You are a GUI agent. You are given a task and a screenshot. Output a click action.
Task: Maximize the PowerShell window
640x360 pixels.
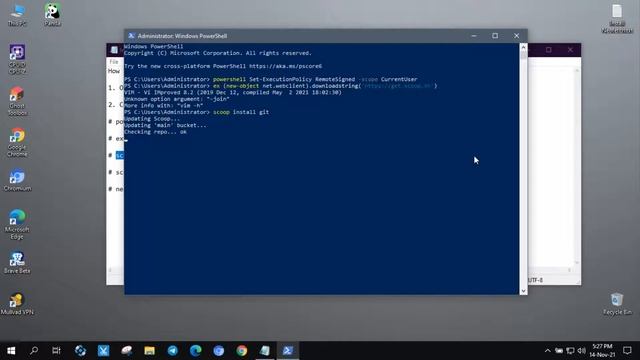coord(495,36)
